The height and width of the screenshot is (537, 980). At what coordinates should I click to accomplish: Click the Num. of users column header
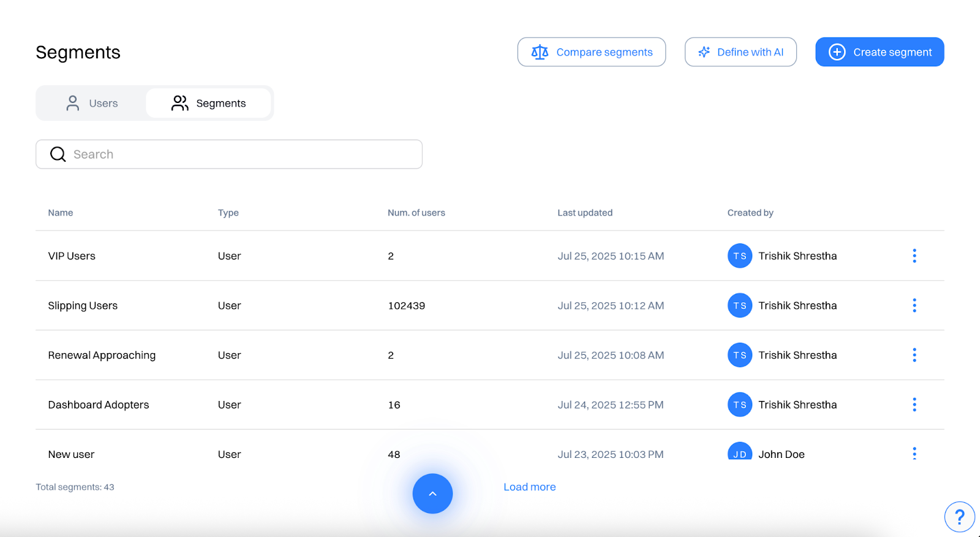(417, 213)
